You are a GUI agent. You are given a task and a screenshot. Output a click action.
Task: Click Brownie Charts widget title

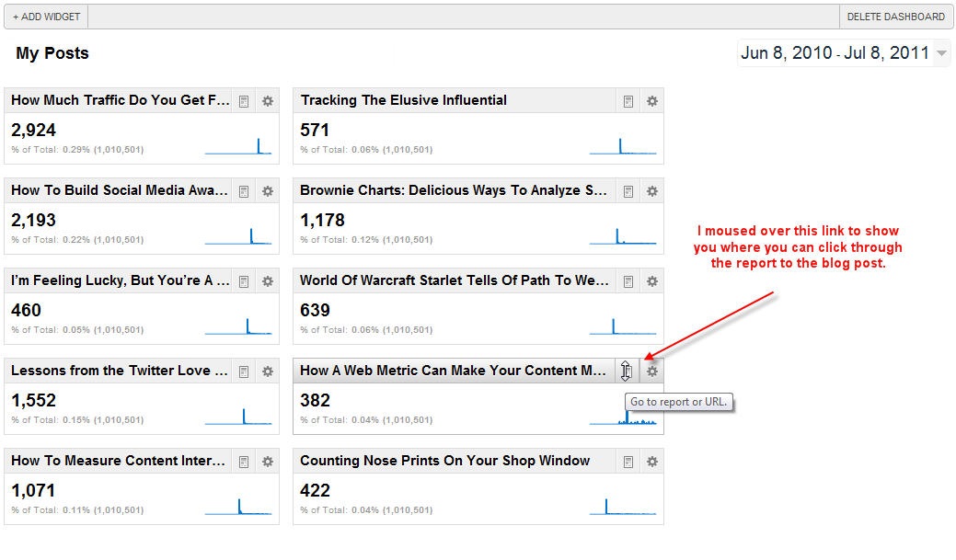click(453, 190)
